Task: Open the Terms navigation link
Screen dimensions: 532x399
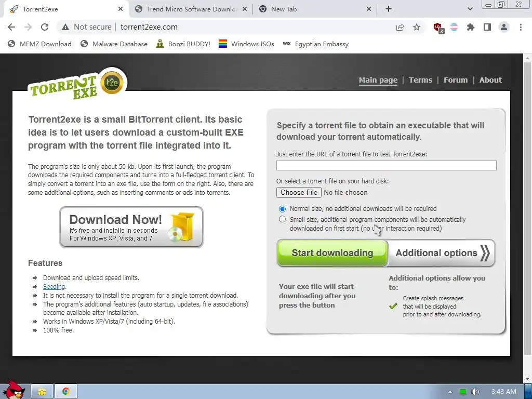Action: (420, 80)
